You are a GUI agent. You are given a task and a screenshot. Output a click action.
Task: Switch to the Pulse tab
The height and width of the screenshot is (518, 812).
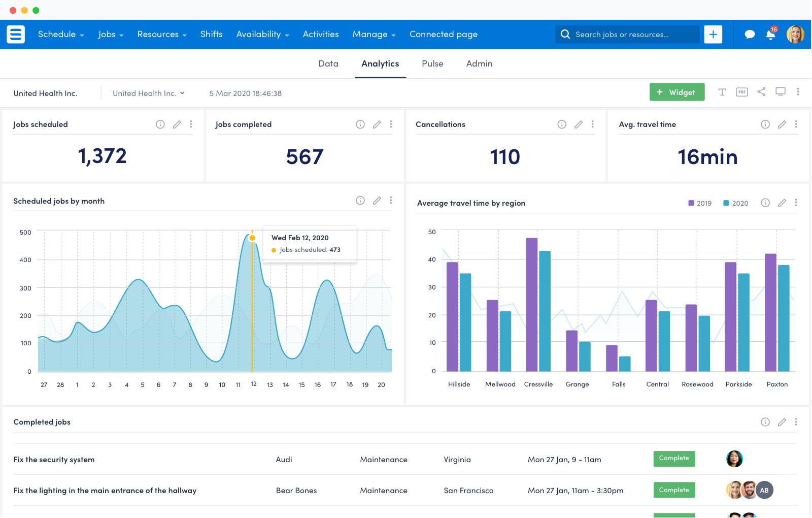432,63
